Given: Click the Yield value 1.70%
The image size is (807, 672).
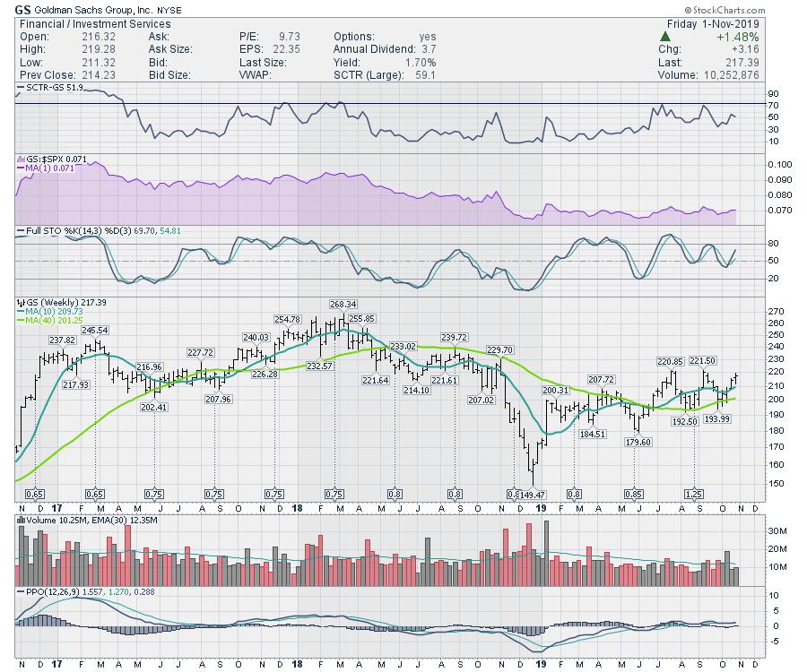Looking at the screenshot, I should (421, 63).
